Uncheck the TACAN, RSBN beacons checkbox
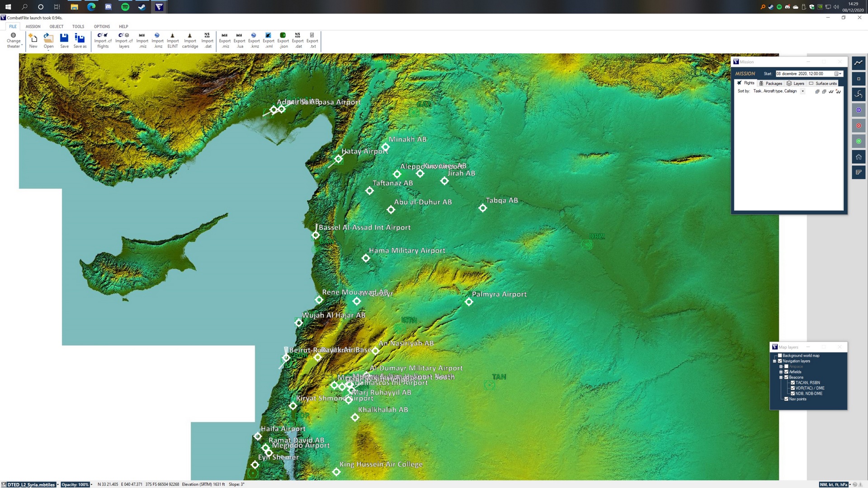868x488 pixels. pos(793,383)
